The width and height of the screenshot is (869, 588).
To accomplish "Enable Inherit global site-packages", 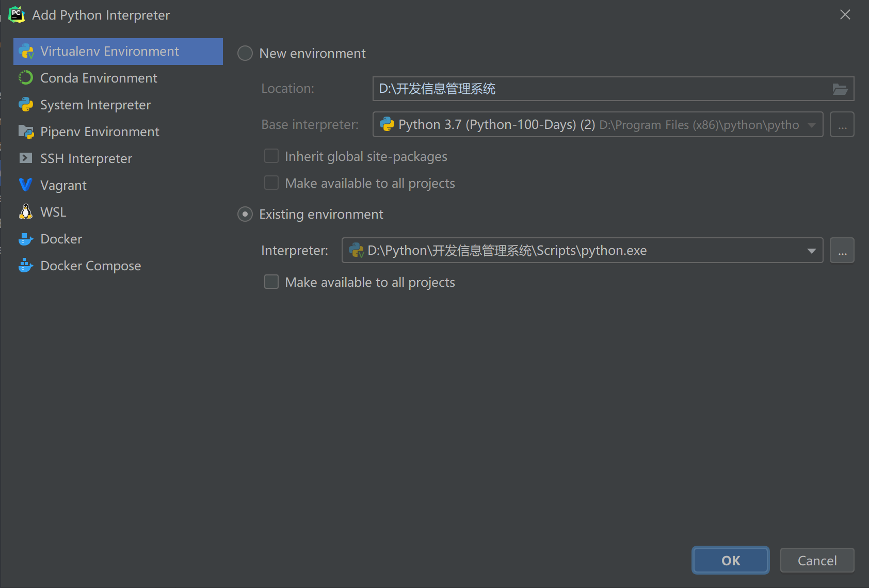I will click(271, 156).
